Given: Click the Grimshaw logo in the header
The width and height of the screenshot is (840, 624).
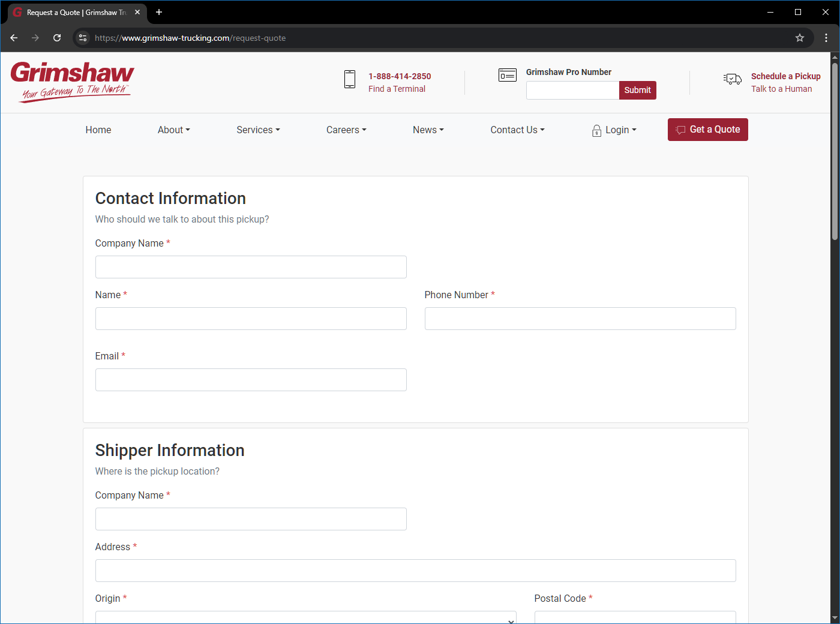Looking at the screenshot, I should point(73,82).
